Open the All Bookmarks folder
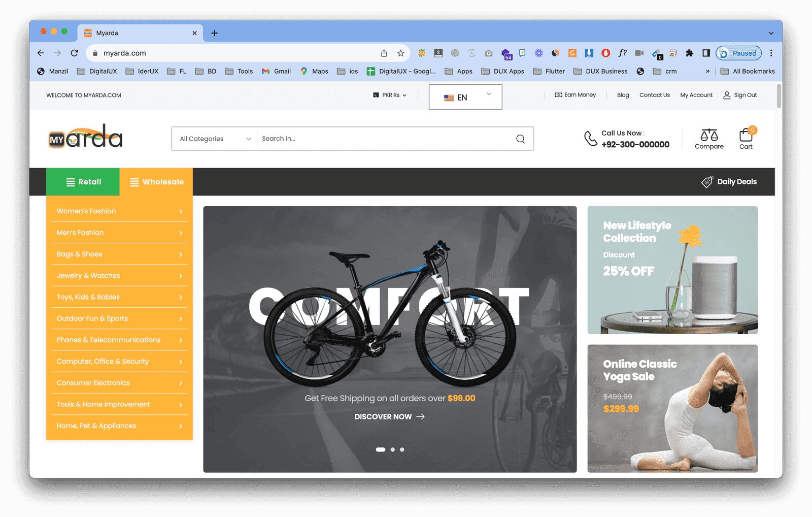The image size is (812, 517). coord(748,71)
